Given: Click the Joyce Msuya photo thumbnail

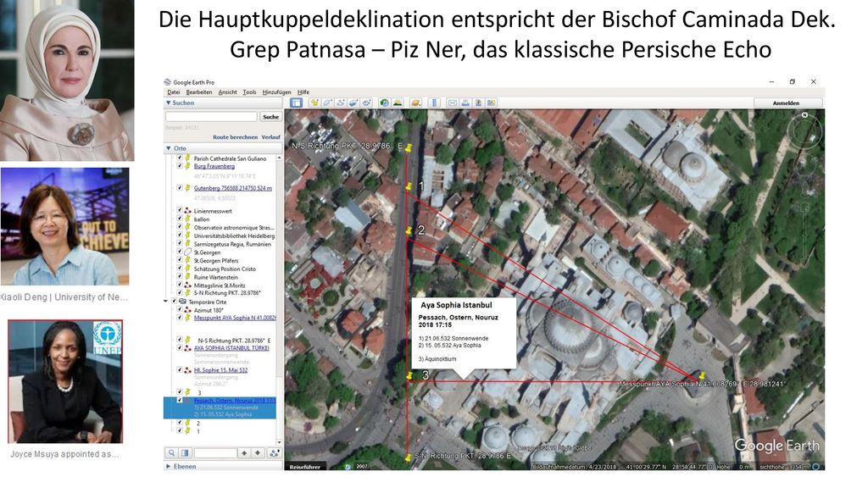Looking at the screenshot, I should click(x=65, y=381).
